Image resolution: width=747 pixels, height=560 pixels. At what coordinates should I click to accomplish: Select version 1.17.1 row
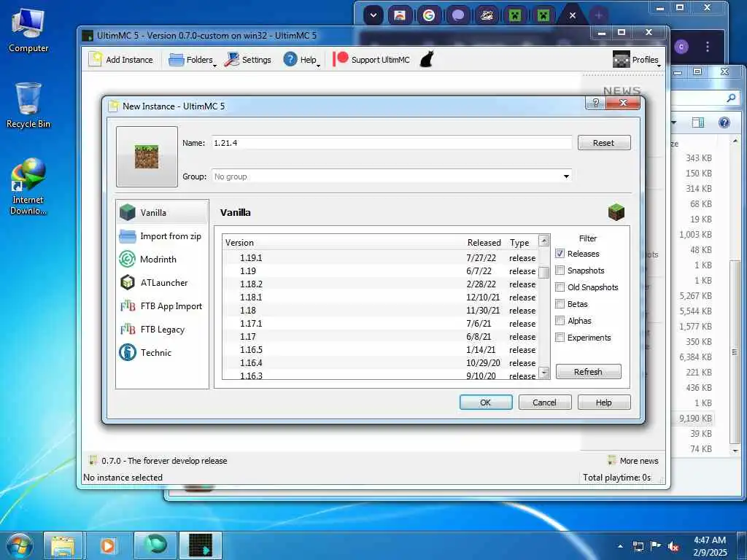[381, 324]
